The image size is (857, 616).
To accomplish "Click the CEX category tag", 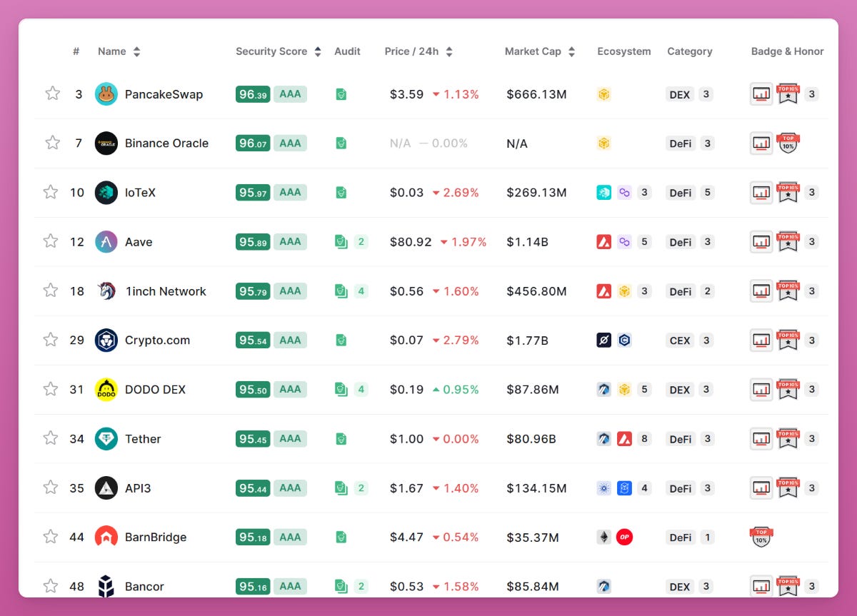I will pyautogui.click(x=680, y=340).
